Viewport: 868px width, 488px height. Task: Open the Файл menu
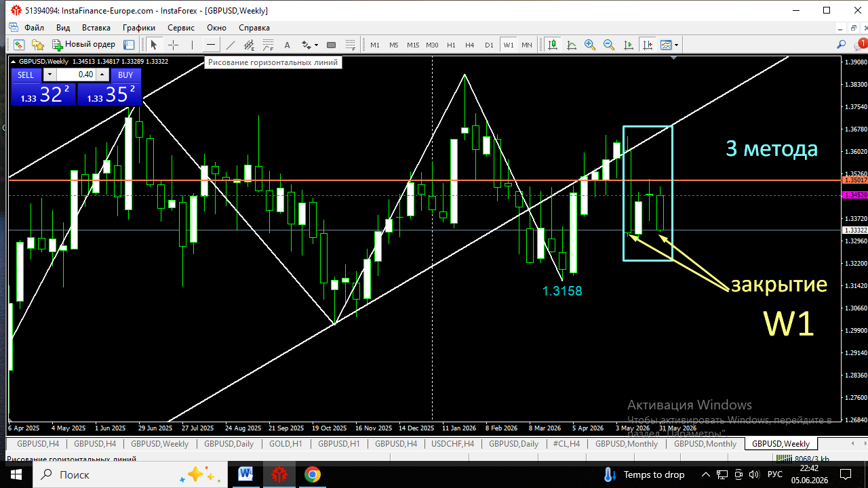coord(34,28)
